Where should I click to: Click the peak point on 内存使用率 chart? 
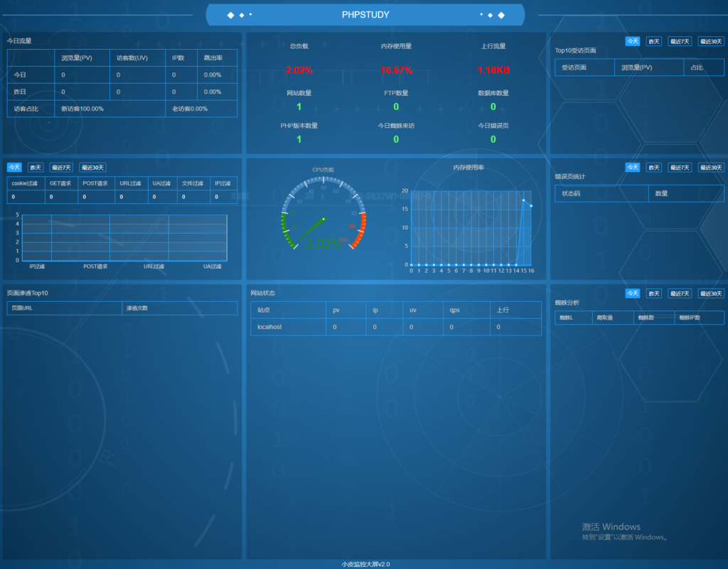(523, 200)
